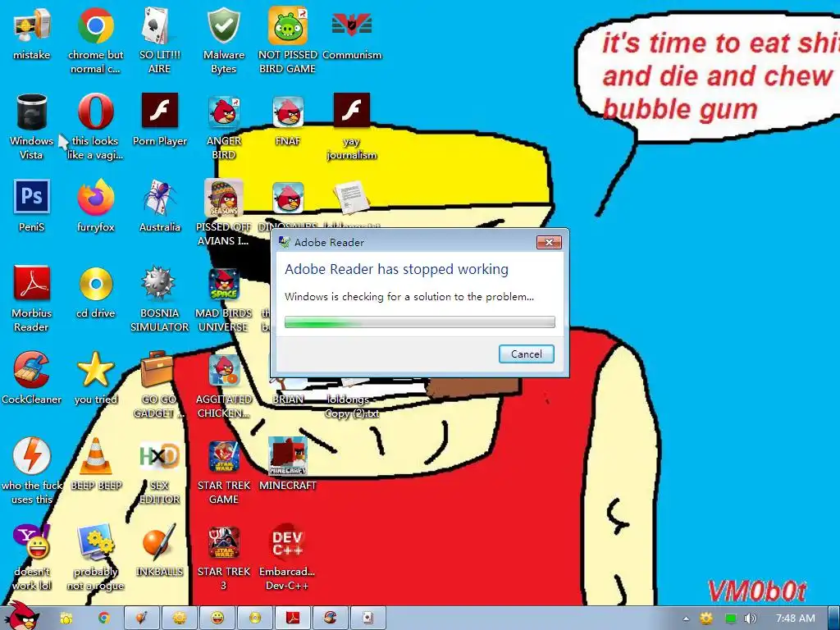The height and width of the screenshot is (630, 840).
Task: Open the "NOT PISSED BIRD GAME" icon
Action: pyautogui.click(x=288, y=41)
